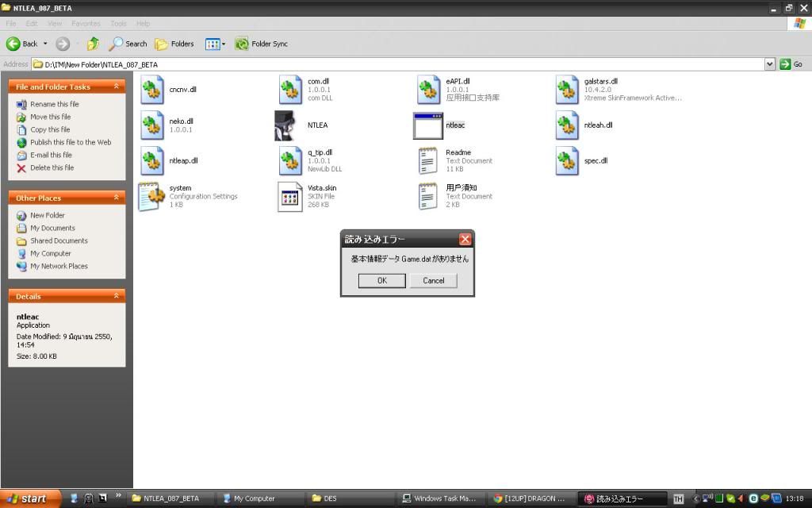Go to My Documents link
The width and height of the screenshot is (812, 508).
(x=52, y=228)
